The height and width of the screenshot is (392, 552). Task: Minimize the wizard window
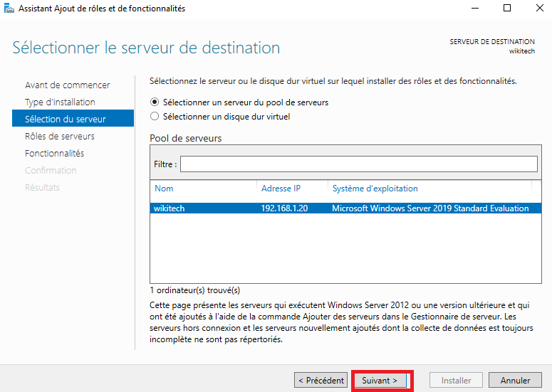tap(475, 9)
